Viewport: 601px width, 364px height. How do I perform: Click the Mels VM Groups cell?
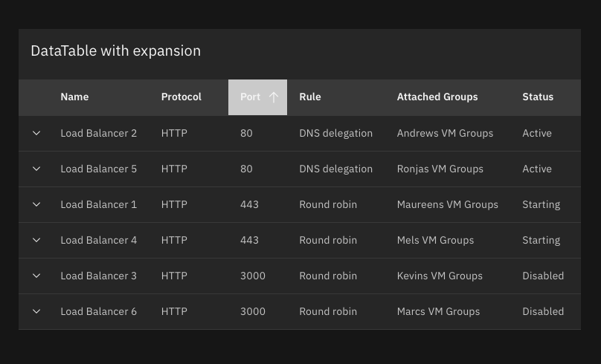click(x=435, y=241)
